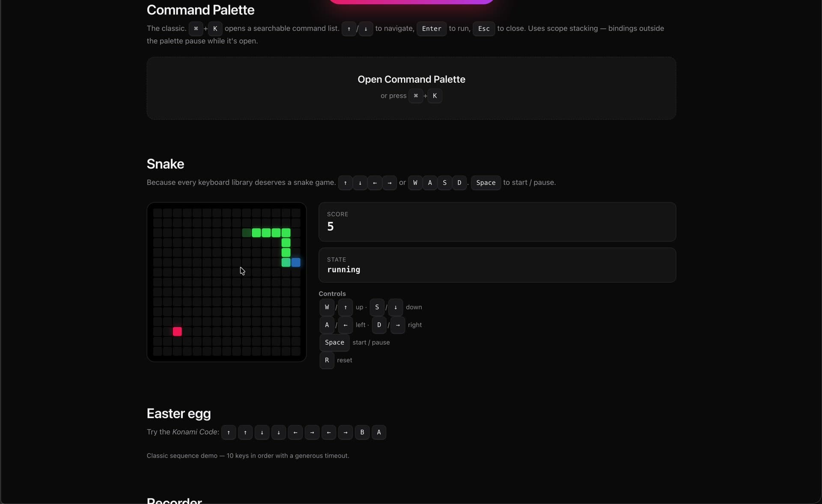
Task: Click the Easter egg heading
Action: [x=179, y=413]
